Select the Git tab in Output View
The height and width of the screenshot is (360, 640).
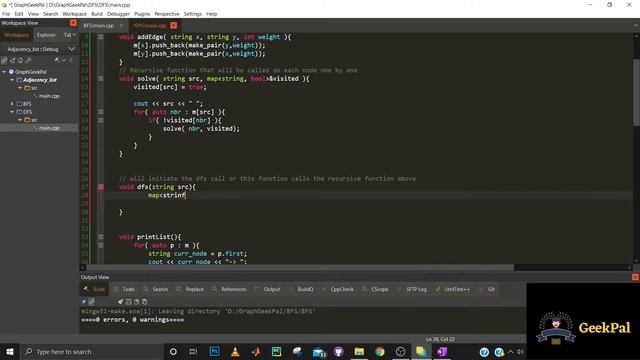tap(487, 289)
